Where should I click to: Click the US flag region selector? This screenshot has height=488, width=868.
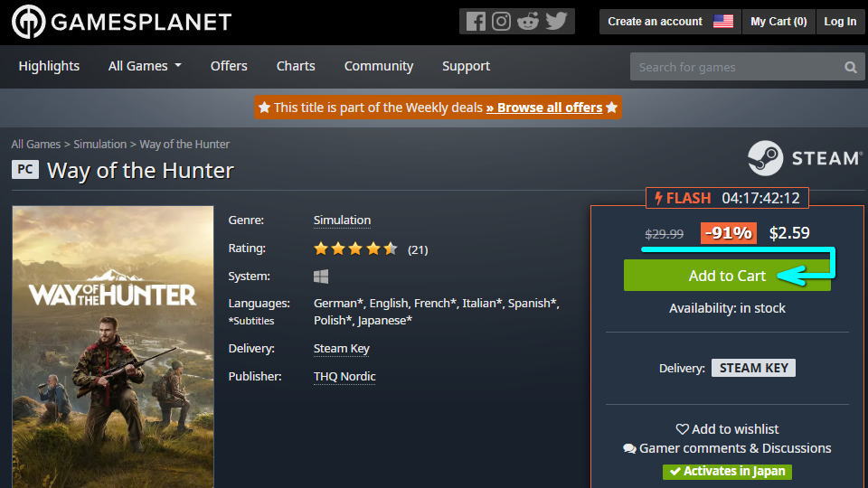723,22
